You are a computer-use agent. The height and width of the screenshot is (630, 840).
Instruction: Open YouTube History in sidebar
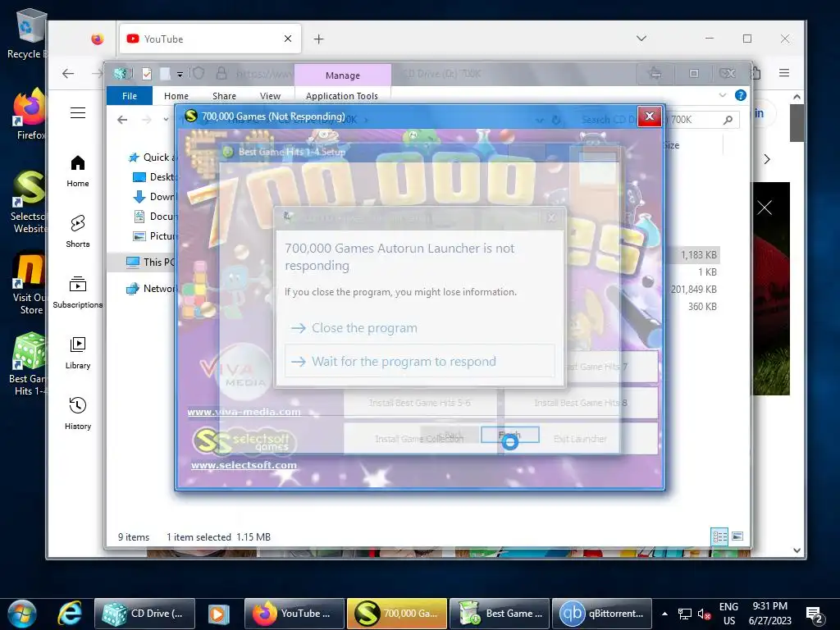tap(78, 413)
